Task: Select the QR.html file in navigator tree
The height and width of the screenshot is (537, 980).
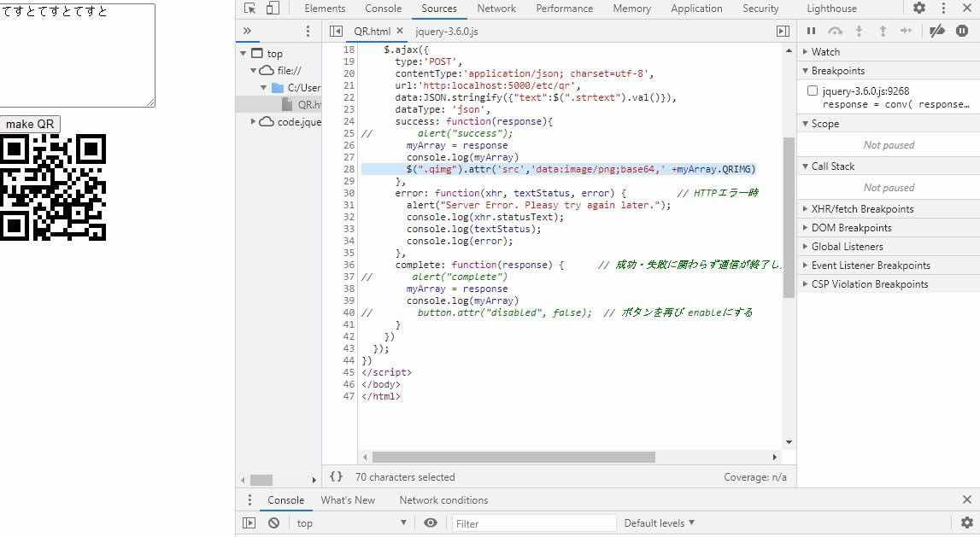Action: pos(302,104)
